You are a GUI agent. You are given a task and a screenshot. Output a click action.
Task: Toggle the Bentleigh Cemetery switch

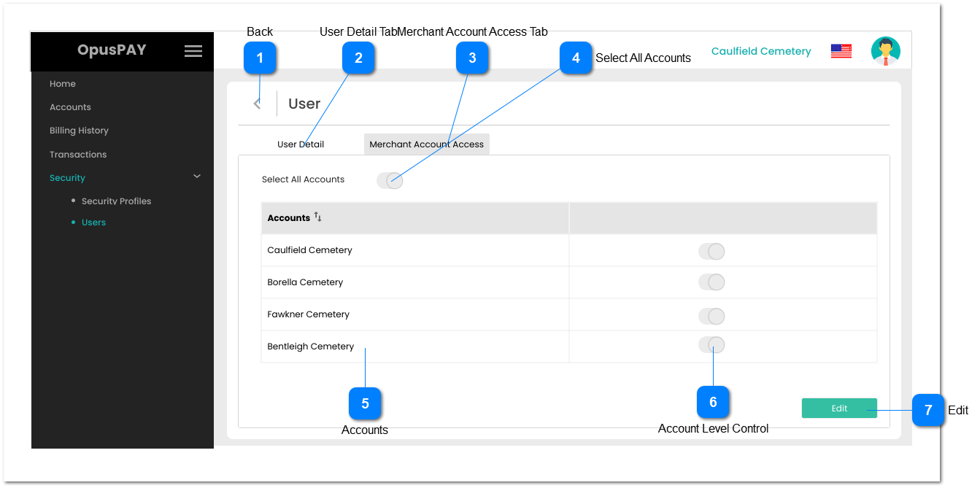coord(711,344)
